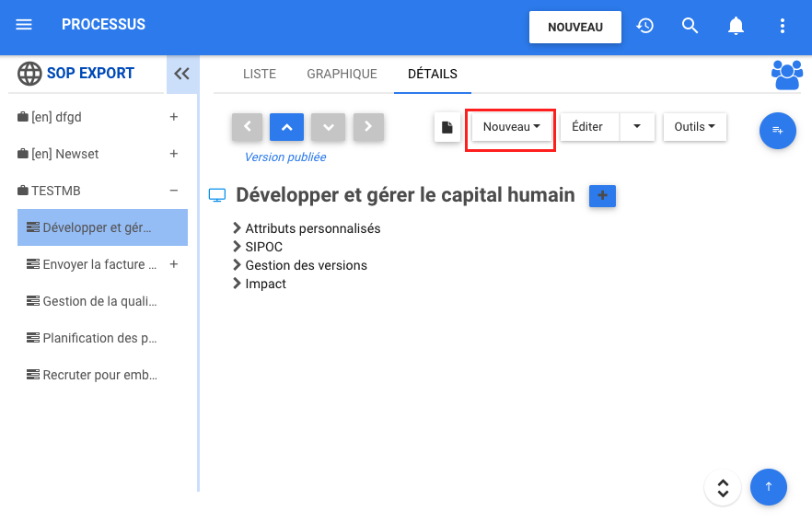Open the three-dot more options menu

(x=783, y=26)
